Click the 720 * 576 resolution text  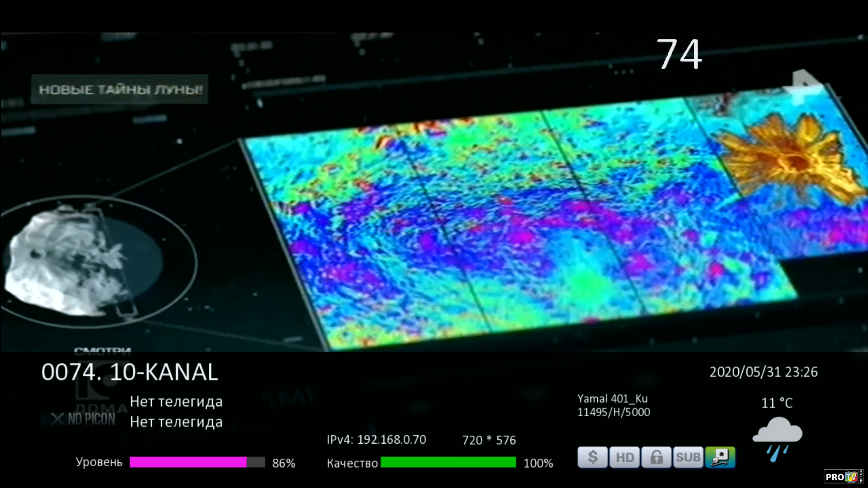click(489, 440)
